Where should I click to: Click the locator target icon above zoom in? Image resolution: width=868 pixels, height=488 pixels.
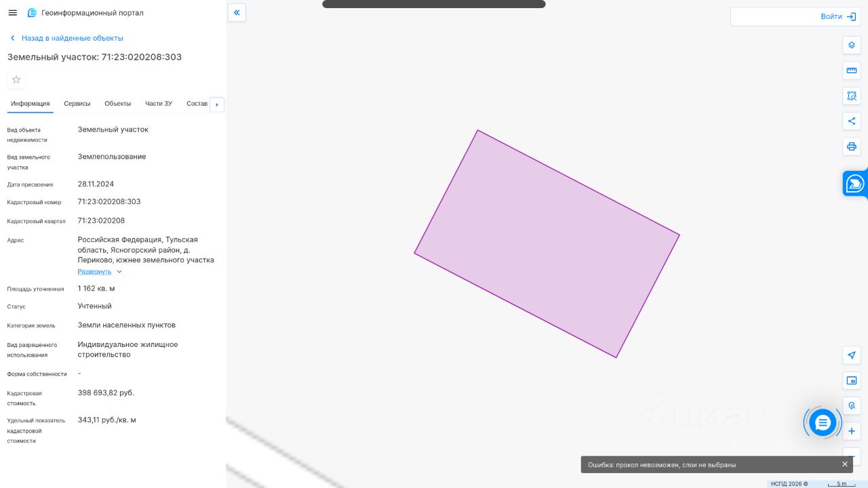coord(852,405)
